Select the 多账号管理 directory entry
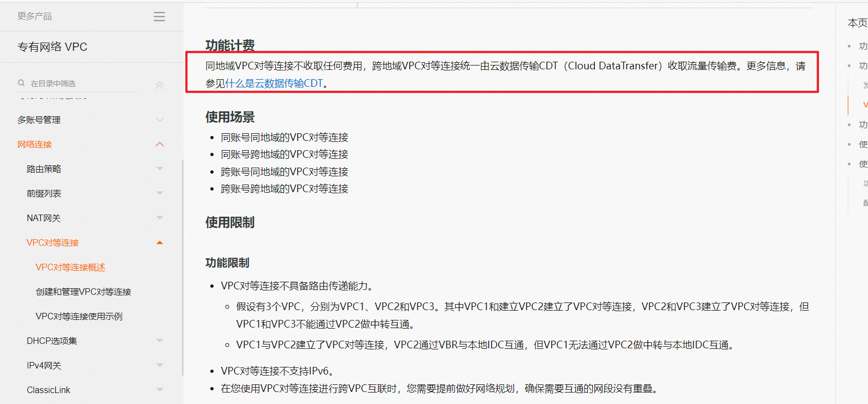Screen dimensions: 868x404 (x=39, y=120)
